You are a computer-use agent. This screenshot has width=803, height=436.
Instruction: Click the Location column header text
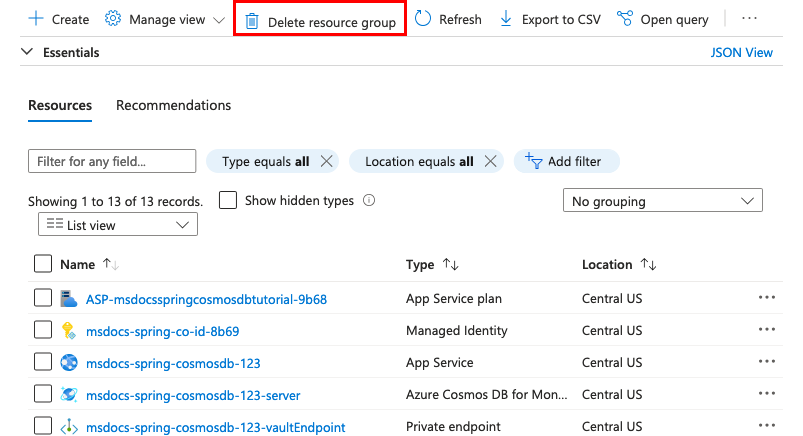pos(607,264)
